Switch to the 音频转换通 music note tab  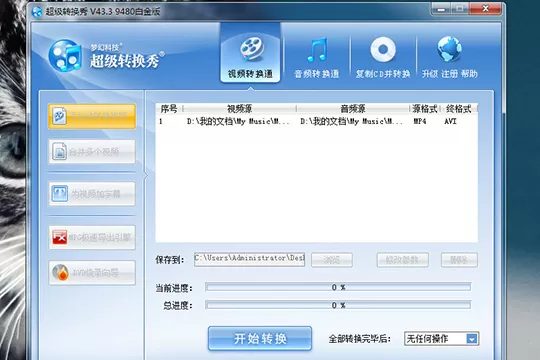click(316, 58)
